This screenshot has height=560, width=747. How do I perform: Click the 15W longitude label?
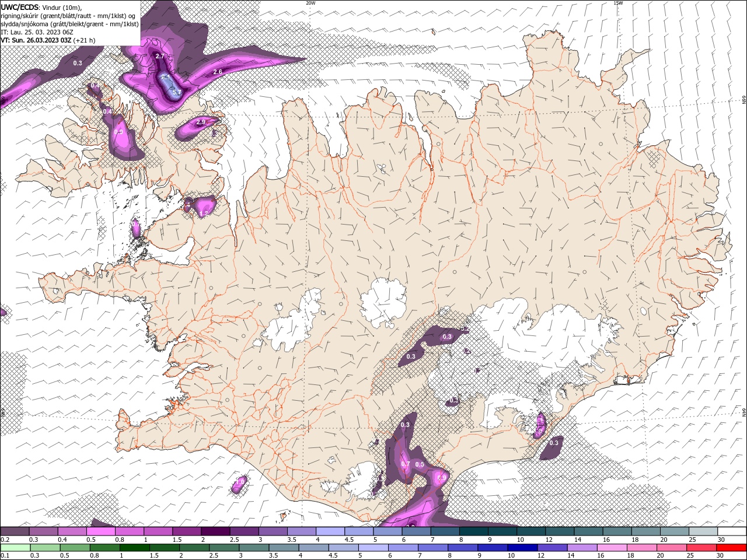[x=618, y=3]
